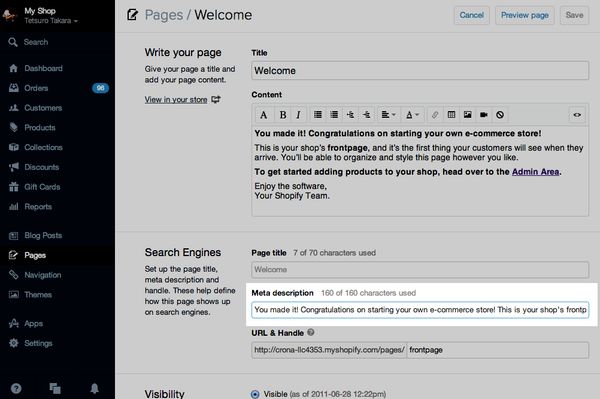
Task: Switch editor to HTML source view
Action: [577, 115]
